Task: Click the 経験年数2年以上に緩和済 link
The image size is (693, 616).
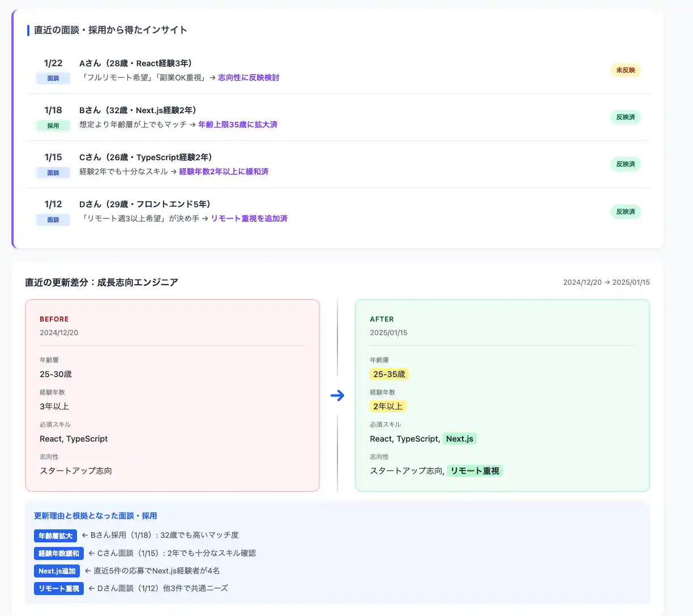Action: coord(224,172)
